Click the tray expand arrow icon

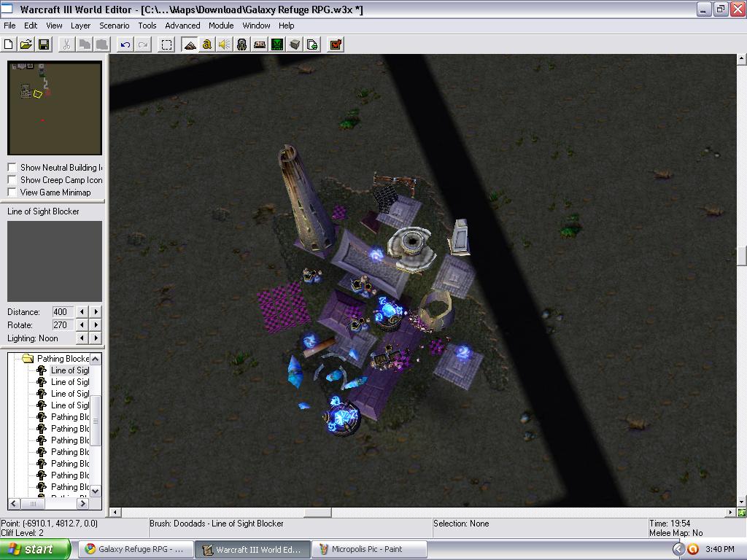[678, 550]
